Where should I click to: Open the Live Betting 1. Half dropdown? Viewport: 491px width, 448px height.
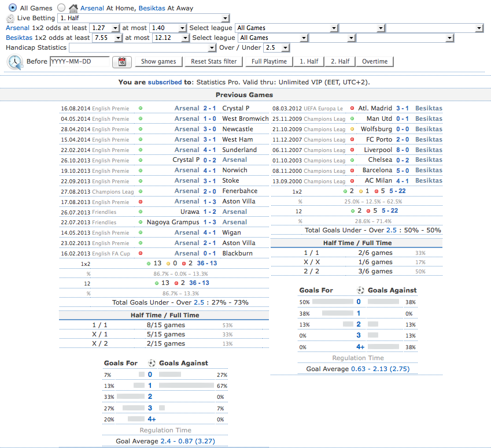(x=144, y=18)
